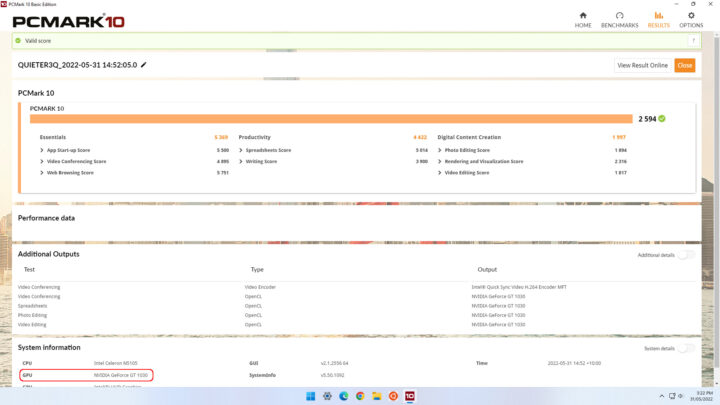The width and height of the screenshot is (720, 405).
Task: Launch Google Chrome from taskbar
Action: click(x=360, y=396)
